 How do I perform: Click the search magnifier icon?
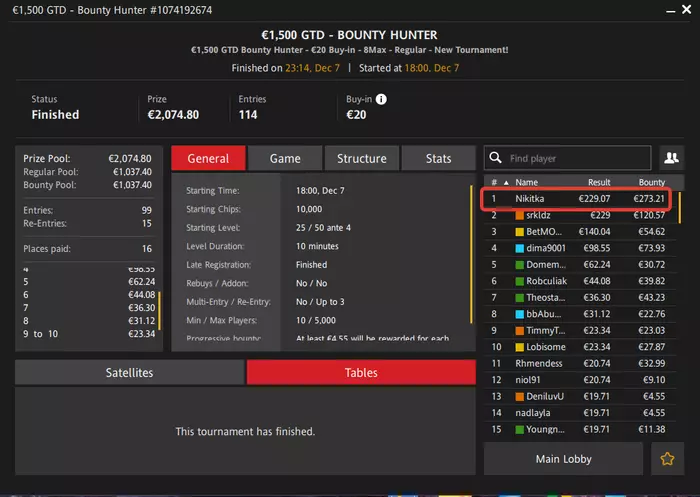495,158
